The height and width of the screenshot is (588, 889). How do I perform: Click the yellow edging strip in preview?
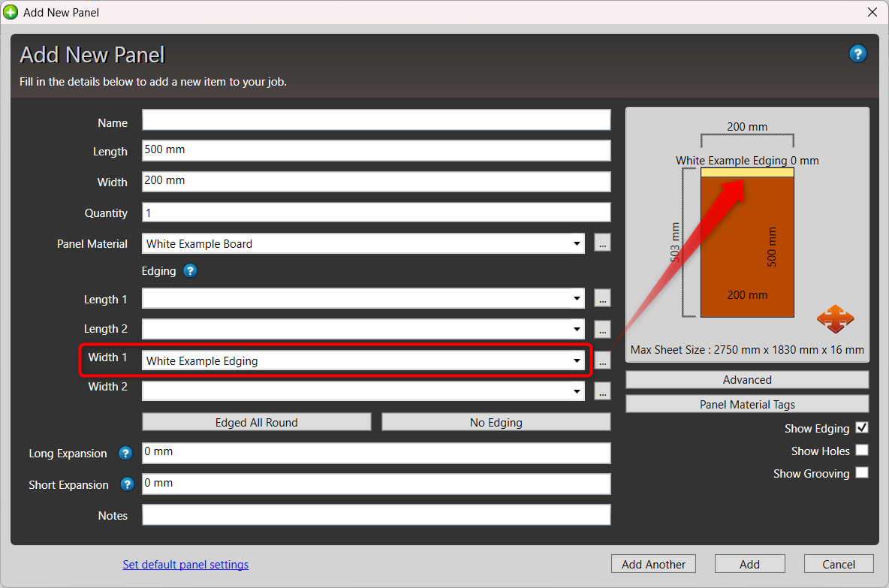pyautogui.click(x=747, y=173)
